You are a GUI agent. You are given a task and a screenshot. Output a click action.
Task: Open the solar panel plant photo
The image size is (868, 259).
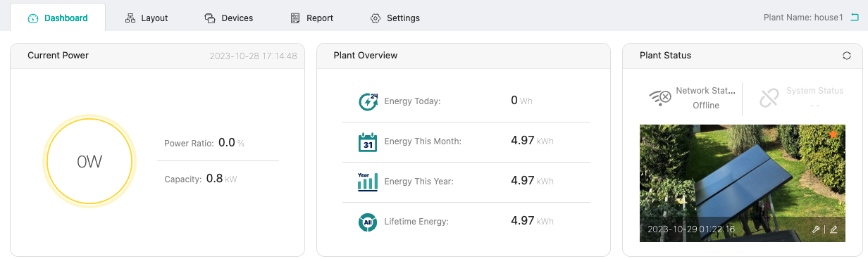pyautogui.click(x=742, y=183)
